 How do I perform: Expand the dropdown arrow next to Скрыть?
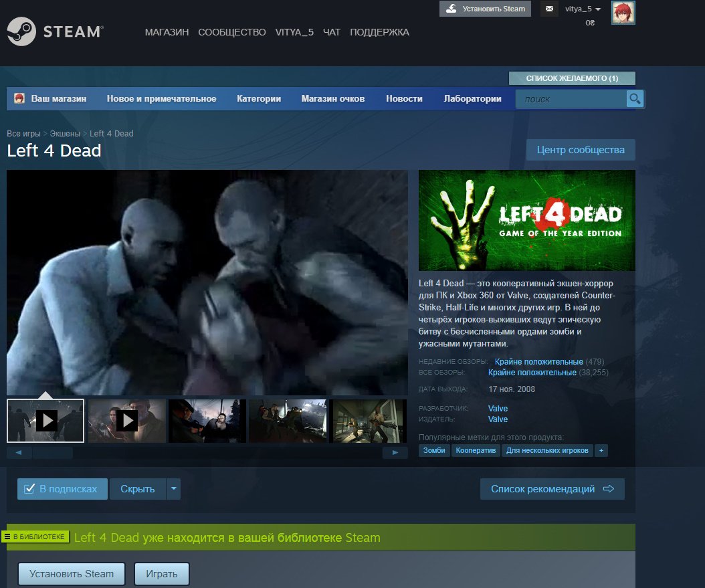[173, 488]
